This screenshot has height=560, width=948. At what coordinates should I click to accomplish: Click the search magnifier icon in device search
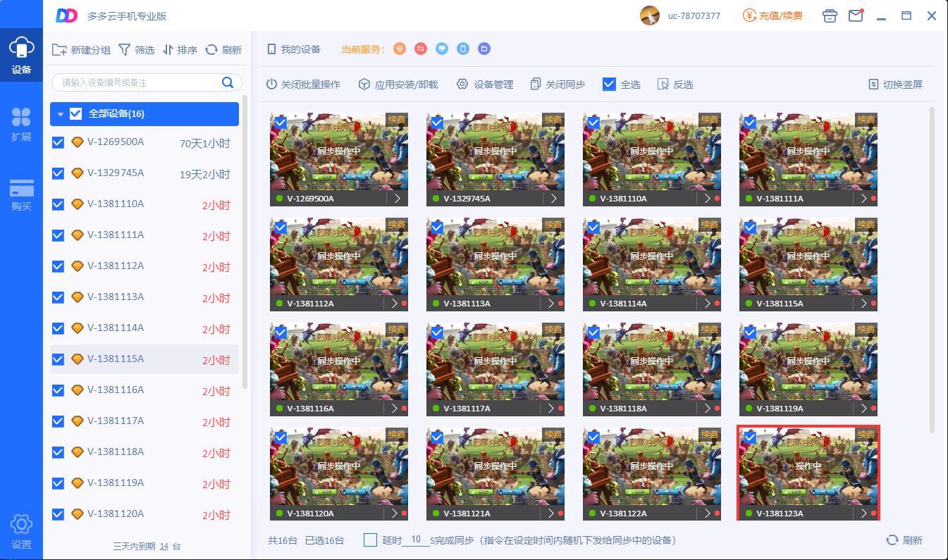[x=228, y=82]
